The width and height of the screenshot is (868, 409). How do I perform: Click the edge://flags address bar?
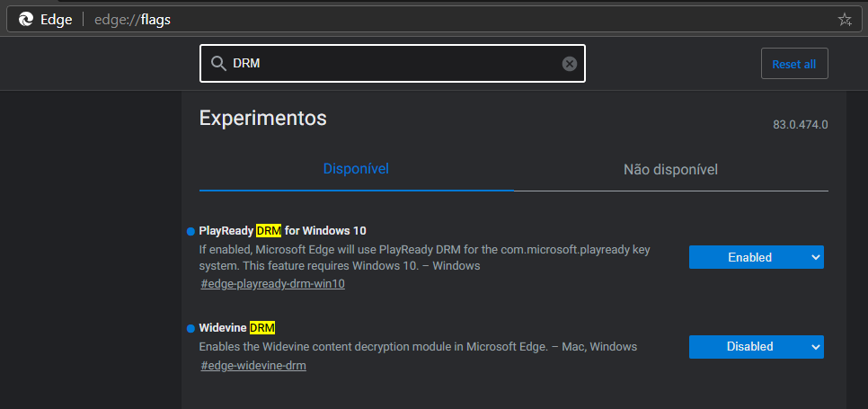pyautogui.click(x=449, y=19)
